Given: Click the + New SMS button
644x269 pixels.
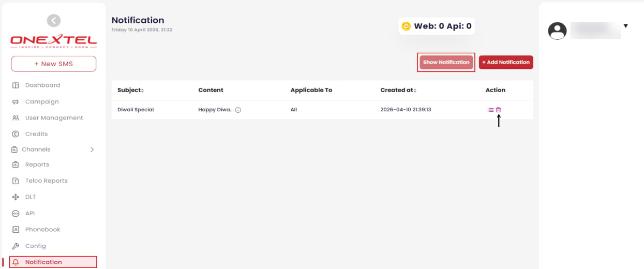Looking at the screenshot, I should (x=54, y=64).
